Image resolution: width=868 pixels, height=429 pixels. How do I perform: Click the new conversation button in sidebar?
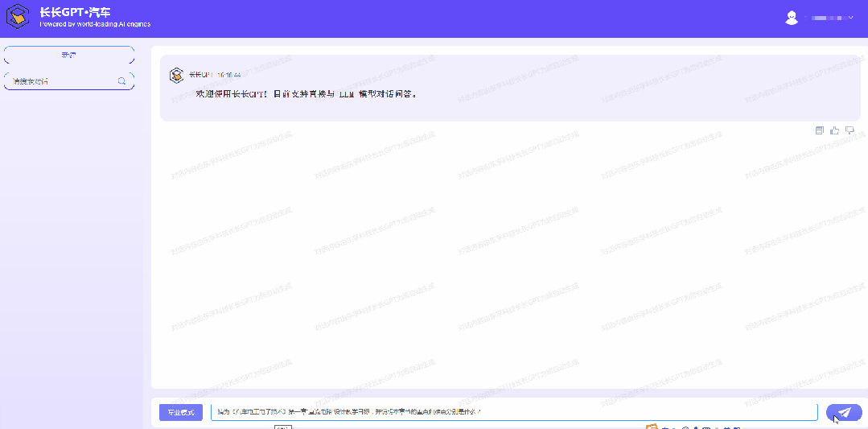pos(69,56)
